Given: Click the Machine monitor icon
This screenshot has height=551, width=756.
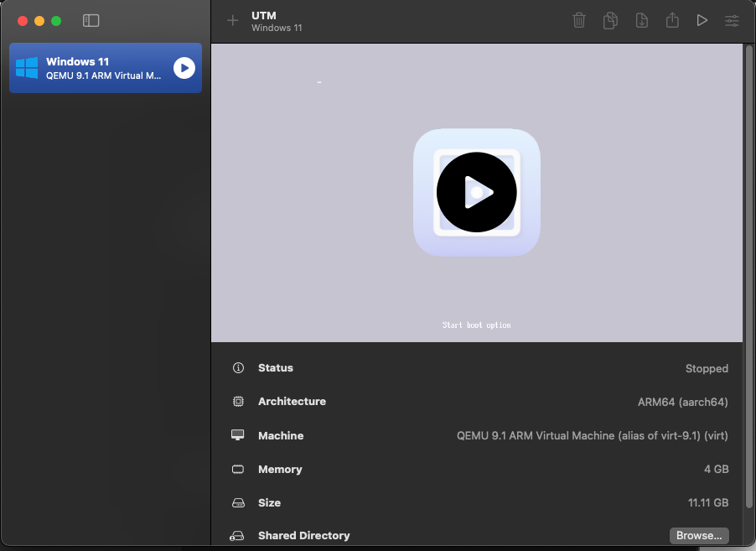Looking at the screenshot, I should point(238,435).
